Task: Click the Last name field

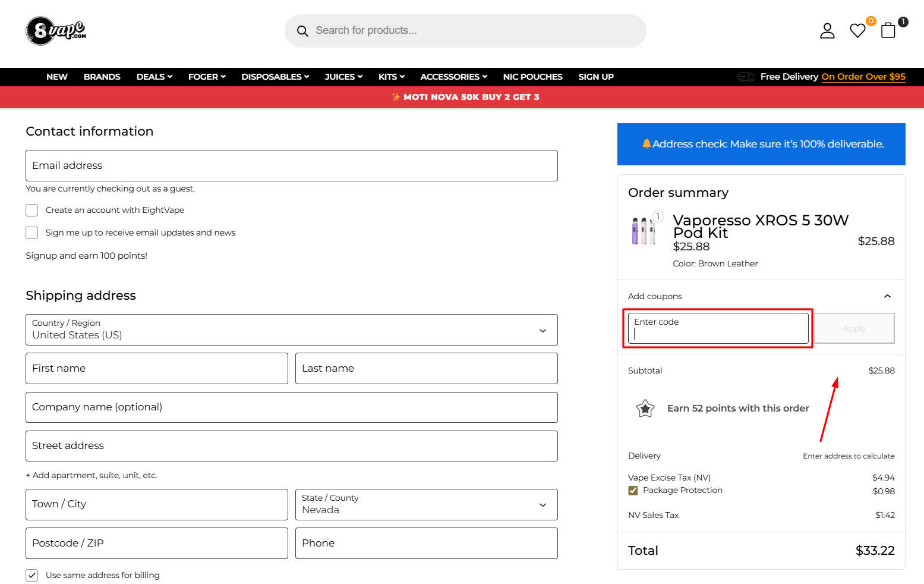Action: click(427, 369)
